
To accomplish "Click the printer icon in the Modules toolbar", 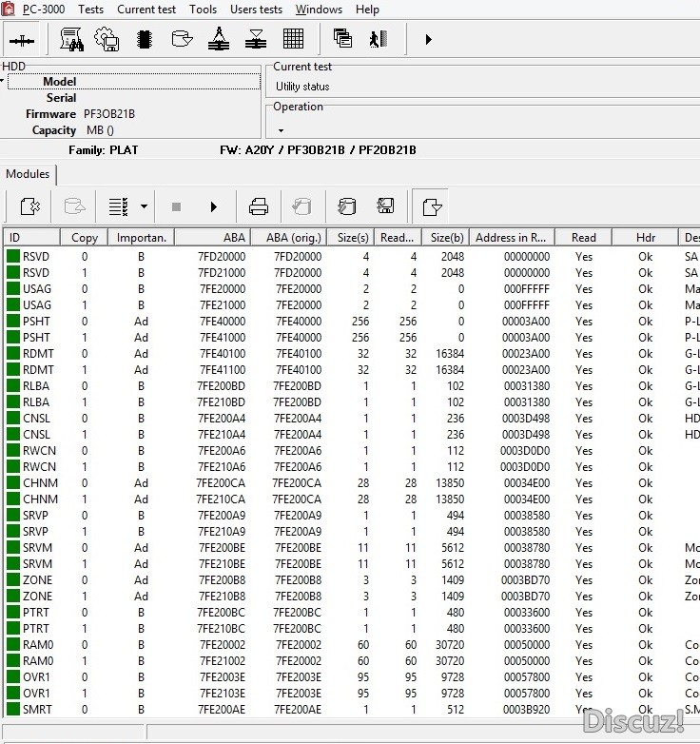I will pyautogui.click(x=259, y=206).
